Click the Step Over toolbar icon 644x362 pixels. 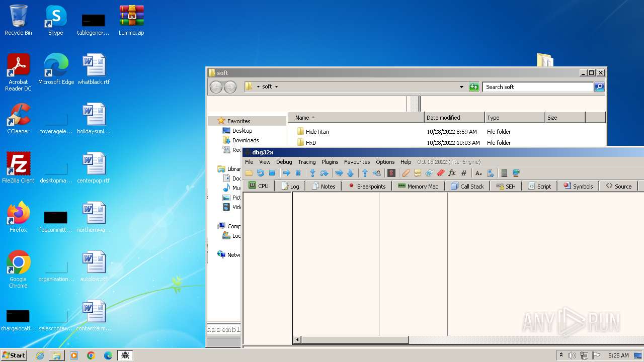[x=324, y=173]
